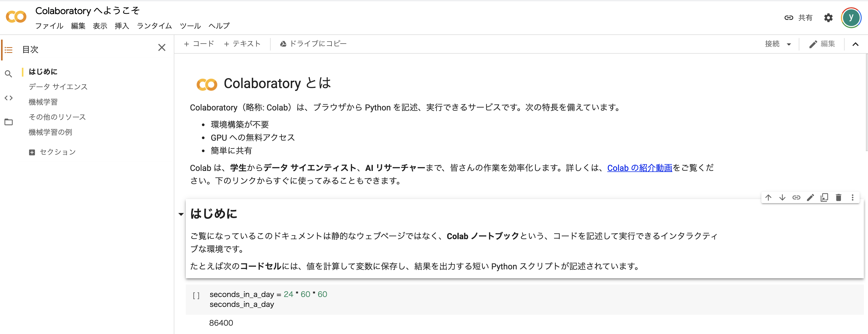Click the link-to-cell icon in cell toolbar

[x=796, y=198]
